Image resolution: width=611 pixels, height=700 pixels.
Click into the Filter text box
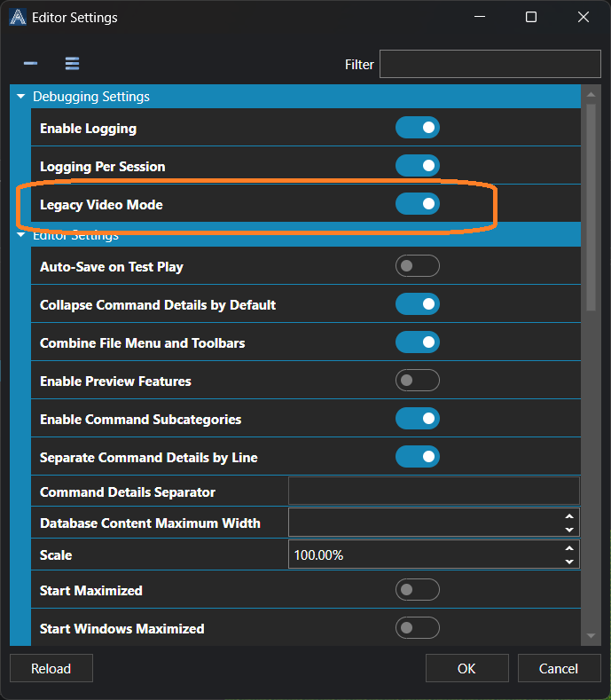pyautogui.click(x=490, y=64)
